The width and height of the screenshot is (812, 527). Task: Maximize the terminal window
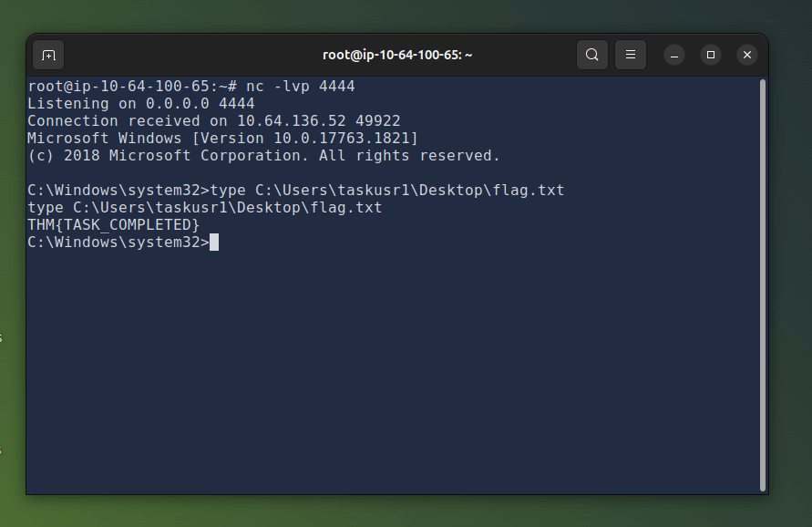coord(711,55)
